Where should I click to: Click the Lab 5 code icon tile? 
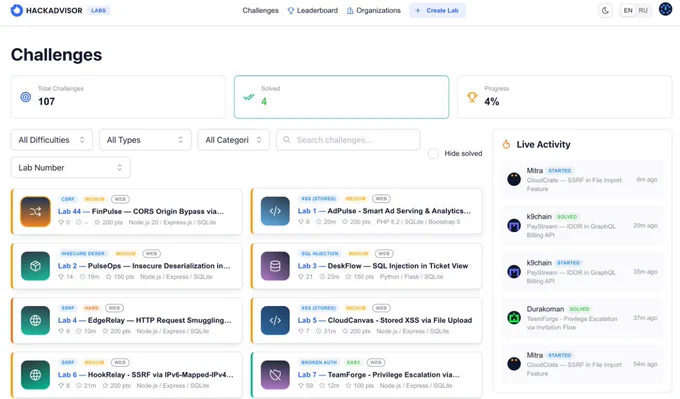pos(275,321)
